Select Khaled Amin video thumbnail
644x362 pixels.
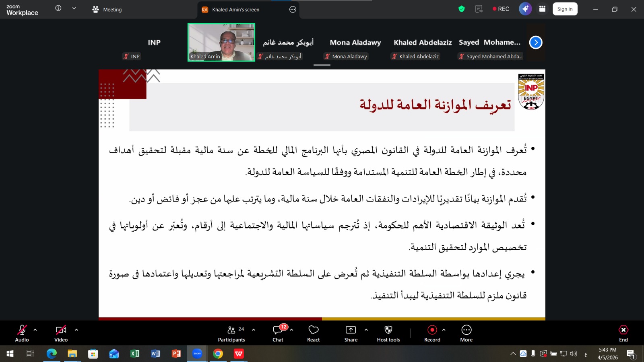tap(221, 42)
